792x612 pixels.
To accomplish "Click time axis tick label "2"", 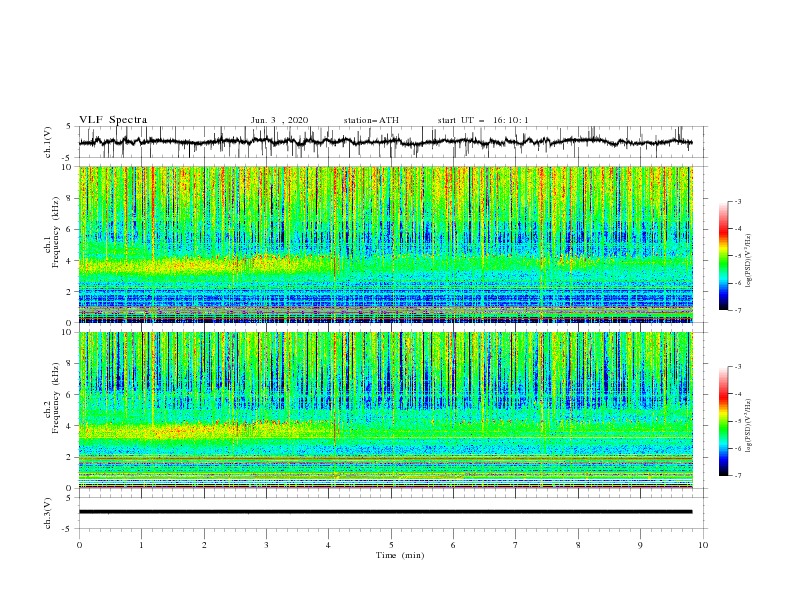I will 204,545.
